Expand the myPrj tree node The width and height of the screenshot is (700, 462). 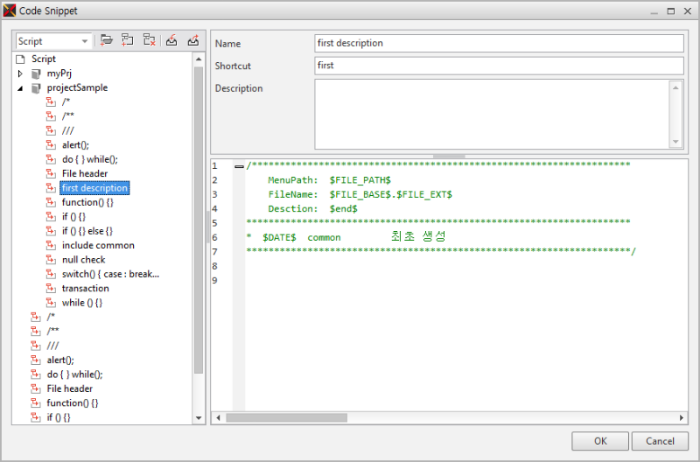[21, 73]
